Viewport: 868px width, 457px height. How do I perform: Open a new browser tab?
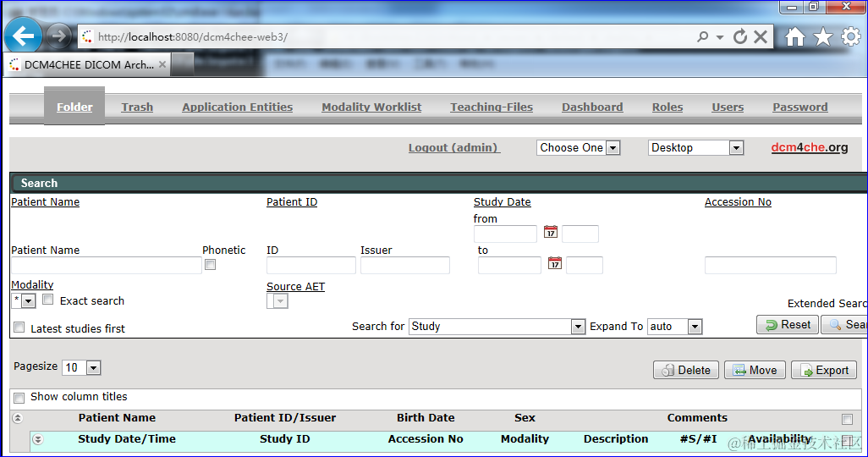[182, 64]
